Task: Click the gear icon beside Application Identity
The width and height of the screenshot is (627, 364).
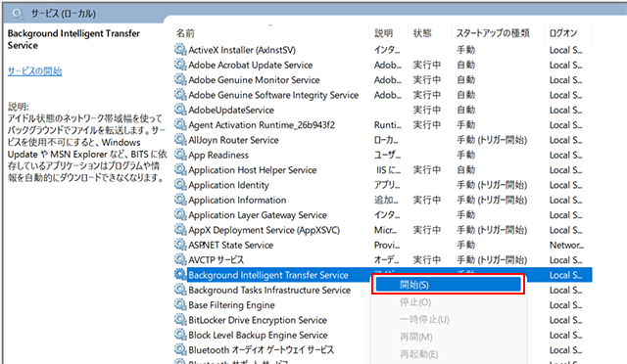Action: click(180, 185)
